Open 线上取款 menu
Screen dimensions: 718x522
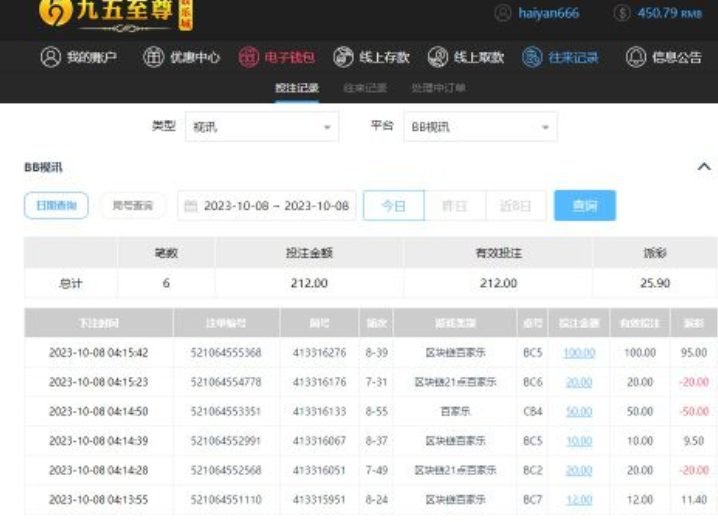466,57
